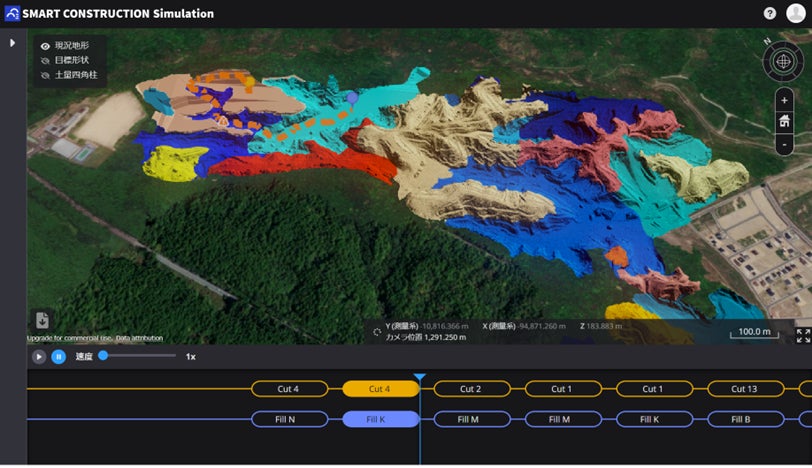Select the Cut 13 timeline step
812x468 pixels.
point(746,389)
